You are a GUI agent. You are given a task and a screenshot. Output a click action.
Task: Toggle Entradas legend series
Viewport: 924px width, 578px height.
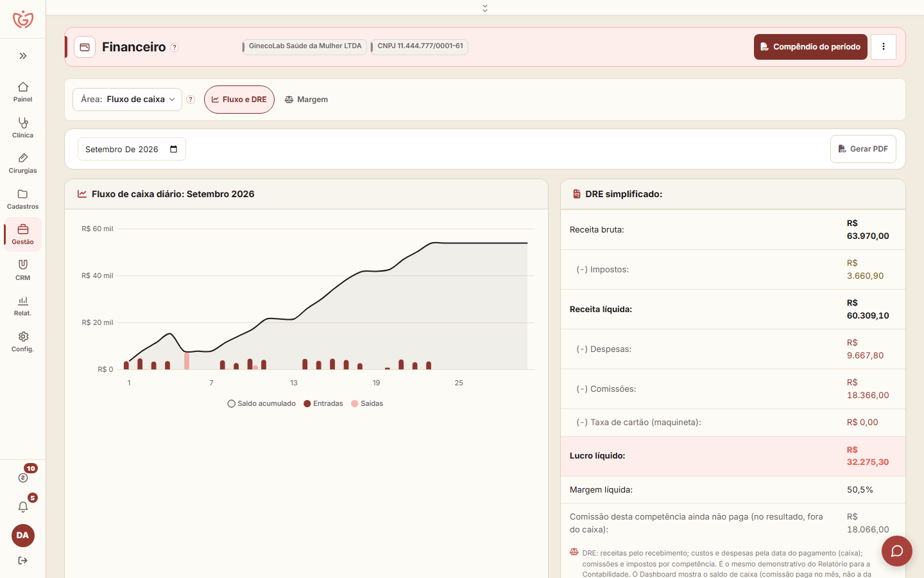(x=323, y=403)
